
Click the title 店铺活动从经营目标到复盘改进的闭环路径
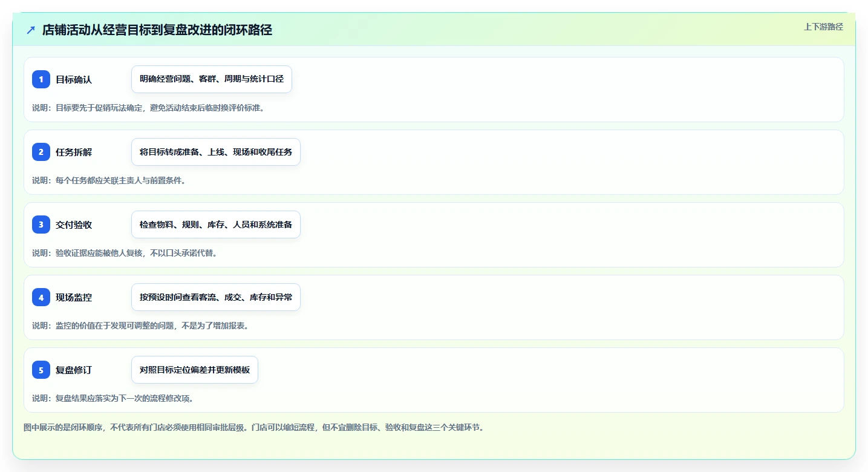click(157, 30)
